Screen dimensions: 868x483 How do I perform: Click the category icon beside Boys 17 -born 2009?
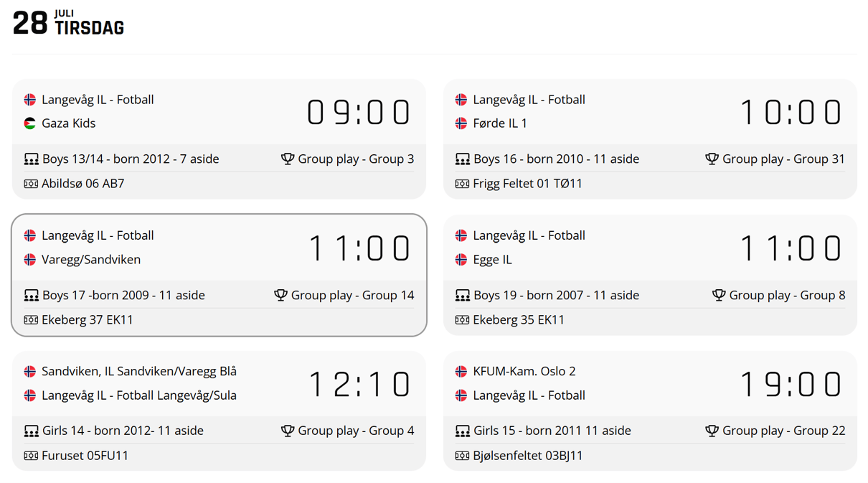31,295
